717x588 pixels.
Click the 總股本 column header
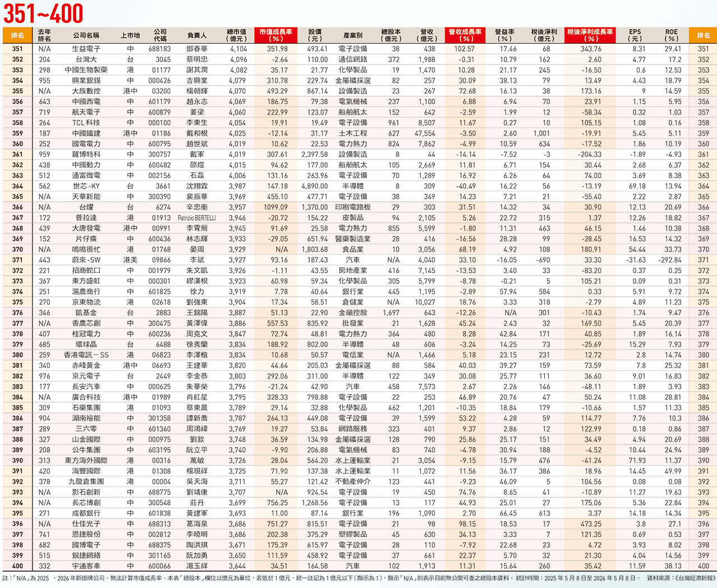[391, 35]
